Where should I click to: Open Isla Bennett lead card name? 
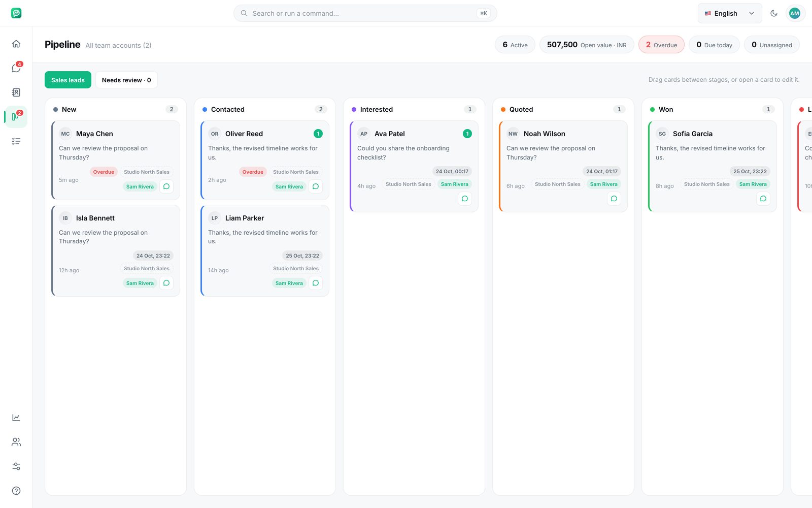95,218
